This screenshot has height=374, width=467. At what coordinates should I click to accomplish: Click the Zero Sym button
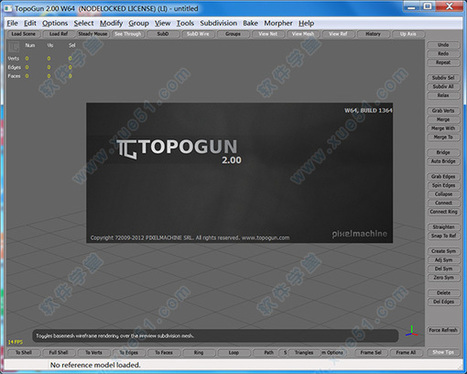pyautogui.click(x=443, y=278)
